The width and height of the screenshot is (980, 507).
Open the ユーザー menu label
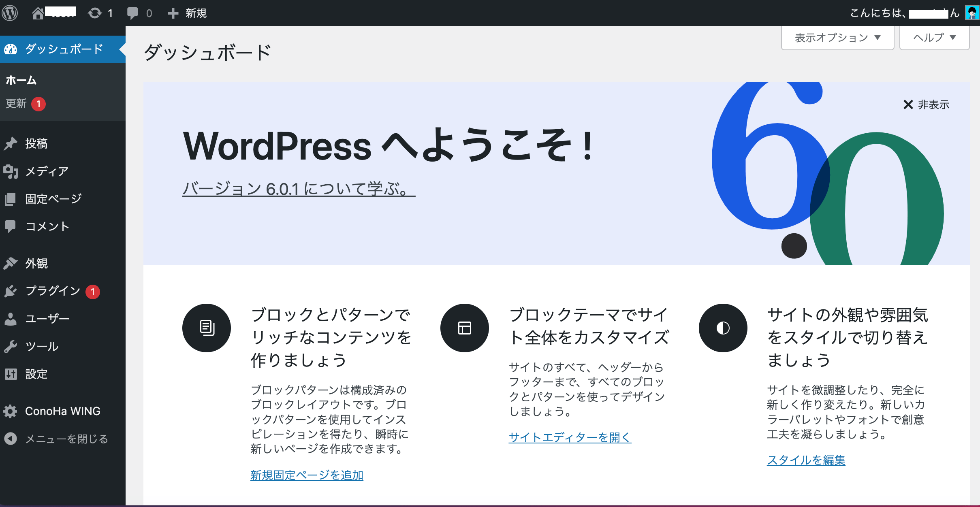pyautogui.click(x=47, y=319)
